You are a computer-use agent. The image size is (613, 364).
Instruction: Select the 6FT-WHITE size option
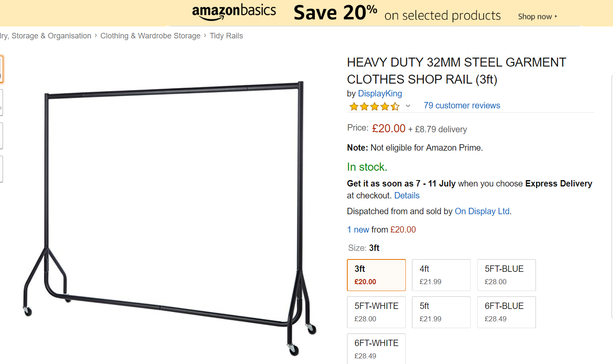(x=376, y=349)
